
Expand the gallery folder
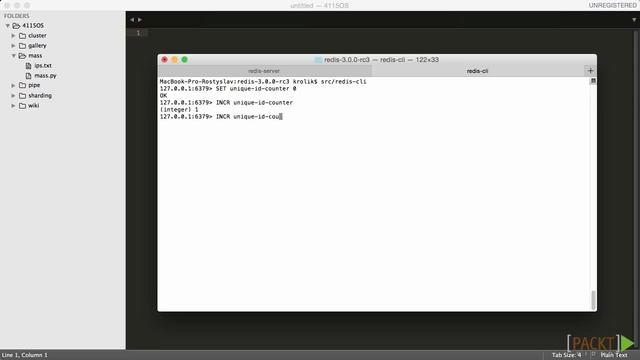pyautogui.click(x=13, y=46)
